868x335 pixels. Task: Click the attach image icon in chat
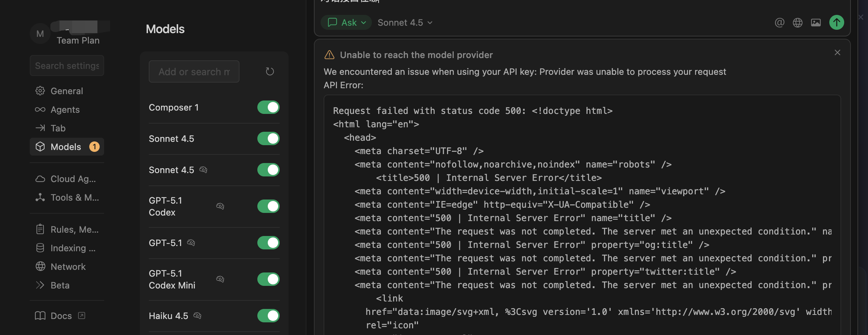tap(816, 23)
